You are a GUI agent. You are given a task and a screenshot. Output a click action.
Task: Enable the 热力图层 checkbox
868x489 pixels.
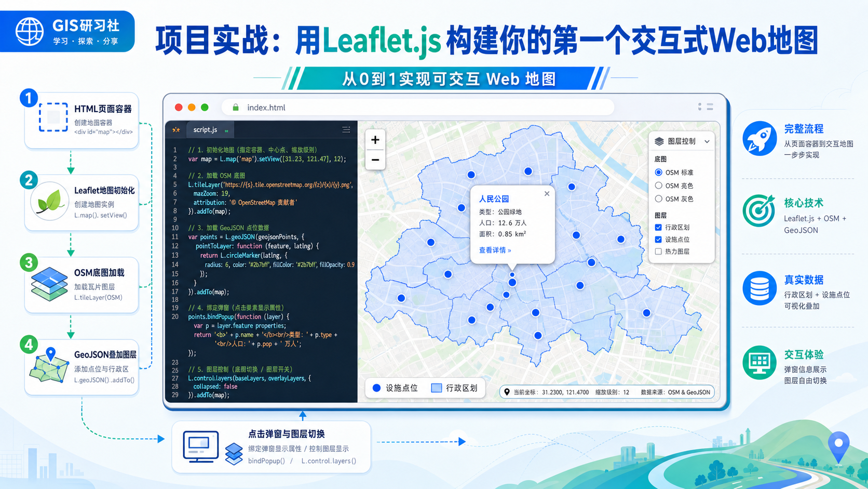pyautogui.click(x=658, y=252)
